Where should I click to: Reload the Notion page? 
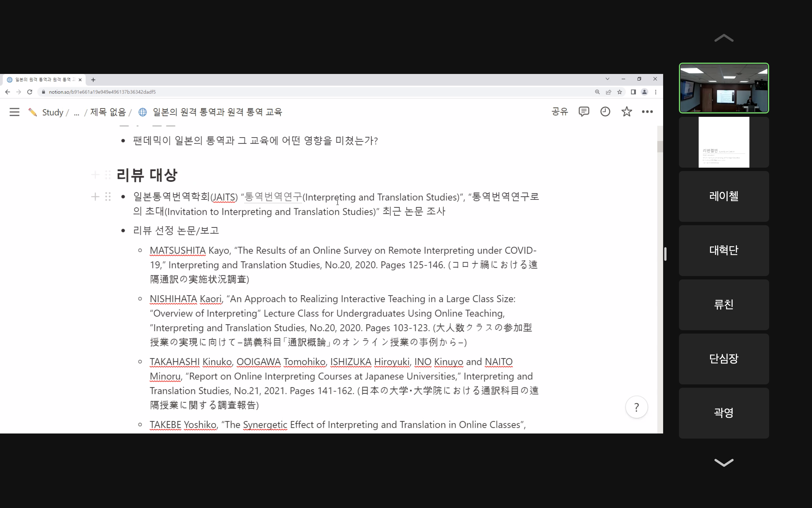tap(30, 92)
